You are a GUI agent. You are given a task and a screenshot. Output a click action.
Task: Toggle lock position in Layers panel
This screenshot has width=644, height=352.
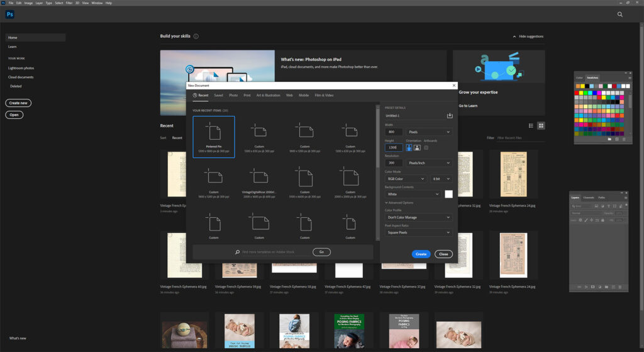(x=591, y=220)
